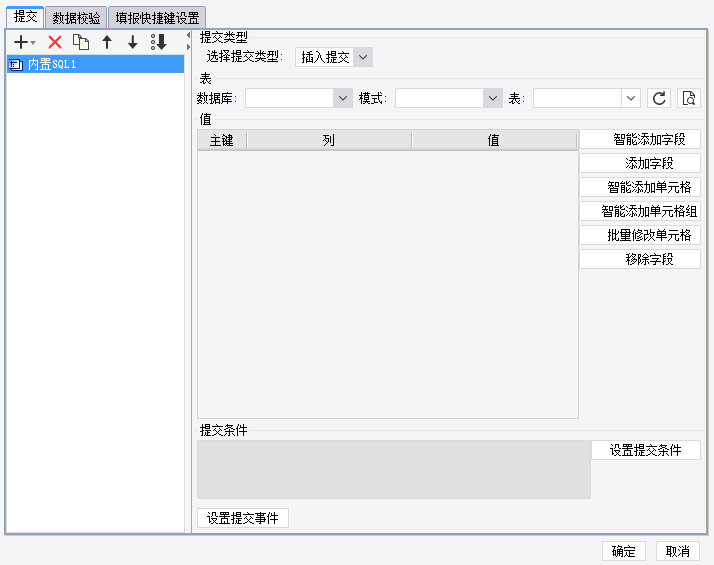
Task: Click the 添加字段 button
Action: click(640, 163)
